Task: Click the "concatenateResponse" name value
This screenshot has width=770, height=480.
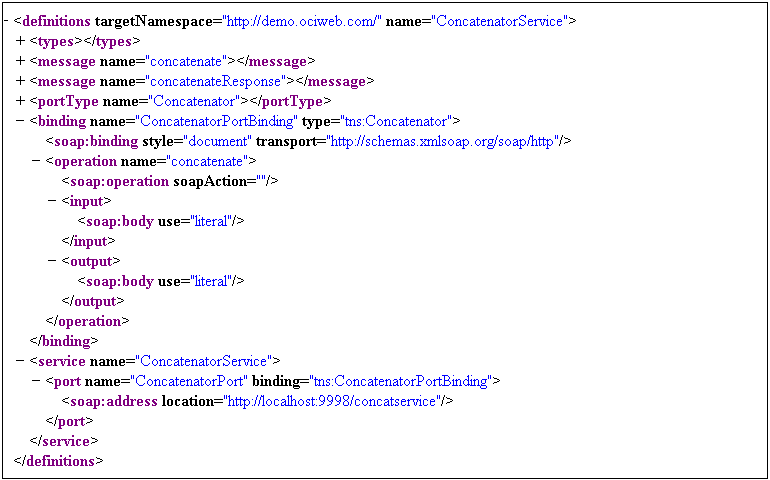Action: point(217,82)
